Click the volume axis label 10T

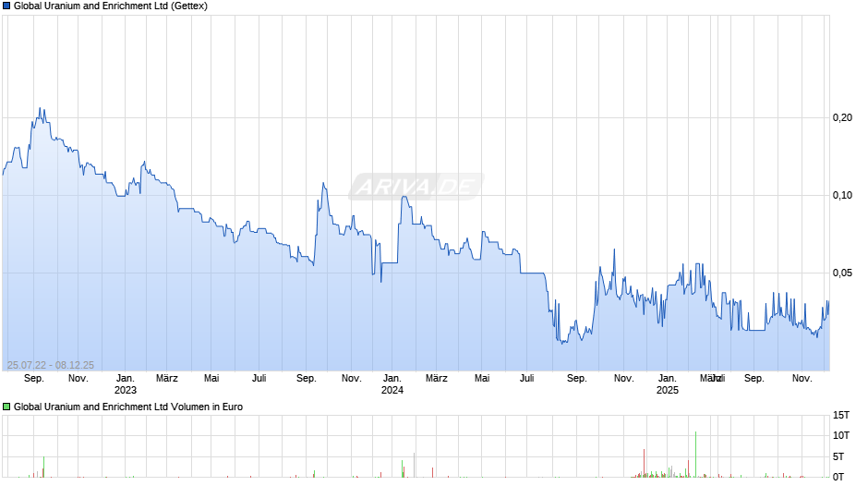coord(841,435)
